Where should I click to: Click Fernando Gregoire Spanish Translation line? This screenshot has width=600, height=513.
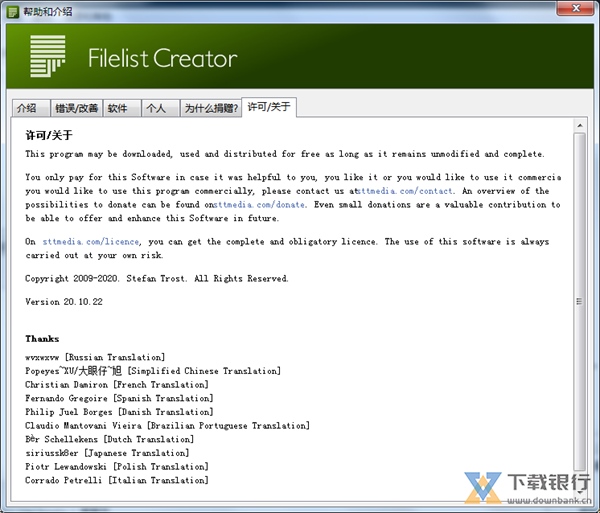tap(119, 399)
